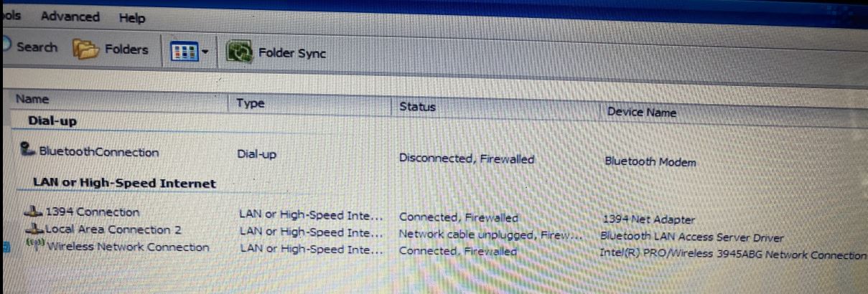Sort by the Status column header
The height and width of the screenshot is (294, 868).
(418, 107)
